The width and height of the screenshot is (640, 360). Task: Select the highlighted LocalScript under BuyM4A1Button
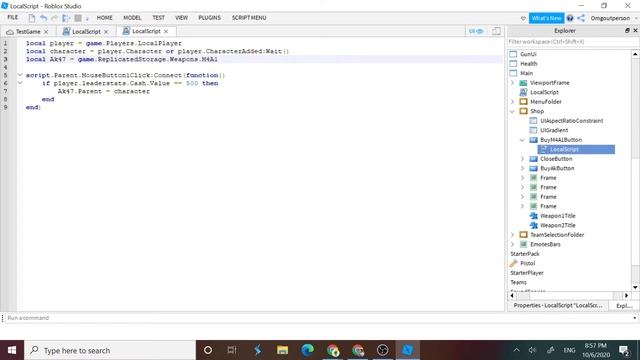coord(576,149)
